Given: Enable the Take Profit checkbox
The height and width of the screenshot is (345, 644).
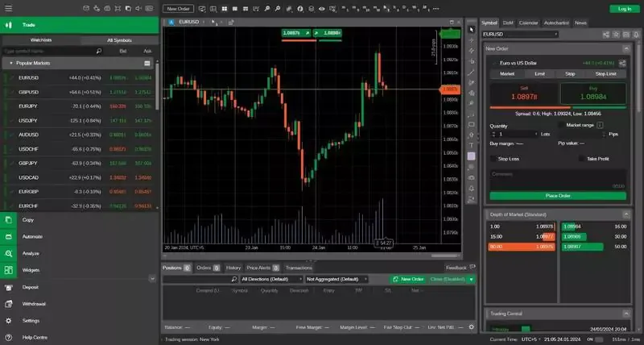Looking at the screenshot, I should click(582, 159).
